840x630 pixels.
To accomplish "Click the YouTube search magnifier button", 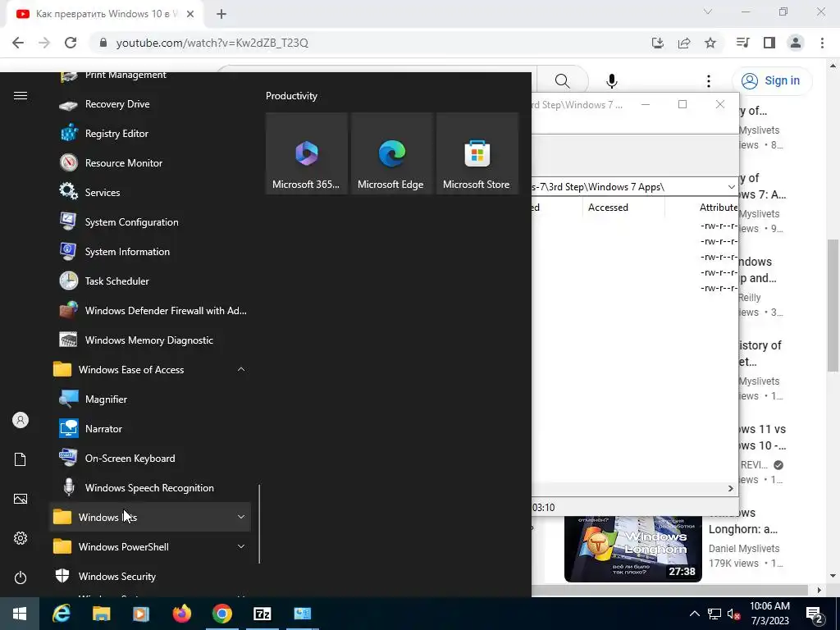I will coord(563,81).
